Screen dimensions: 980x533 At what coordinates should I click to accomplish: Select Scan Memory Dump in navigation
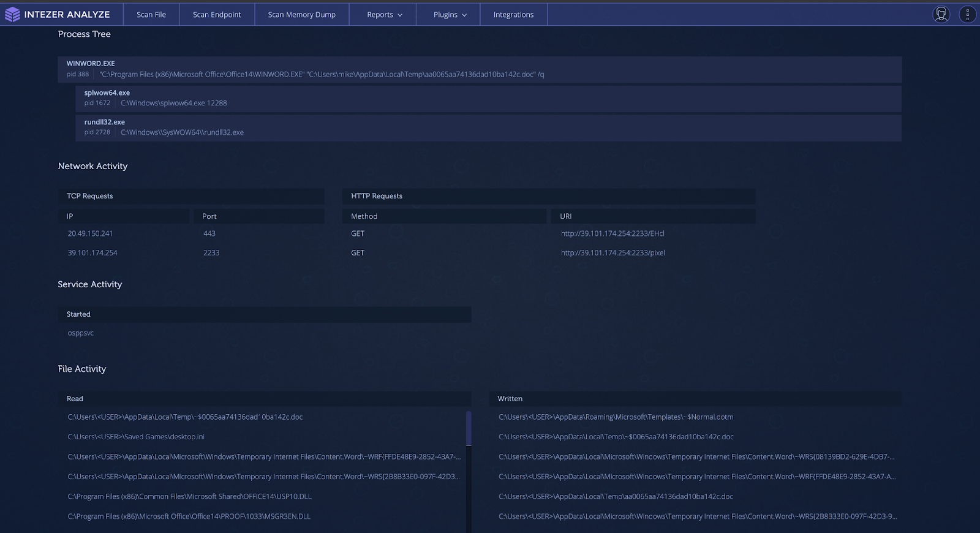(301, 15)
